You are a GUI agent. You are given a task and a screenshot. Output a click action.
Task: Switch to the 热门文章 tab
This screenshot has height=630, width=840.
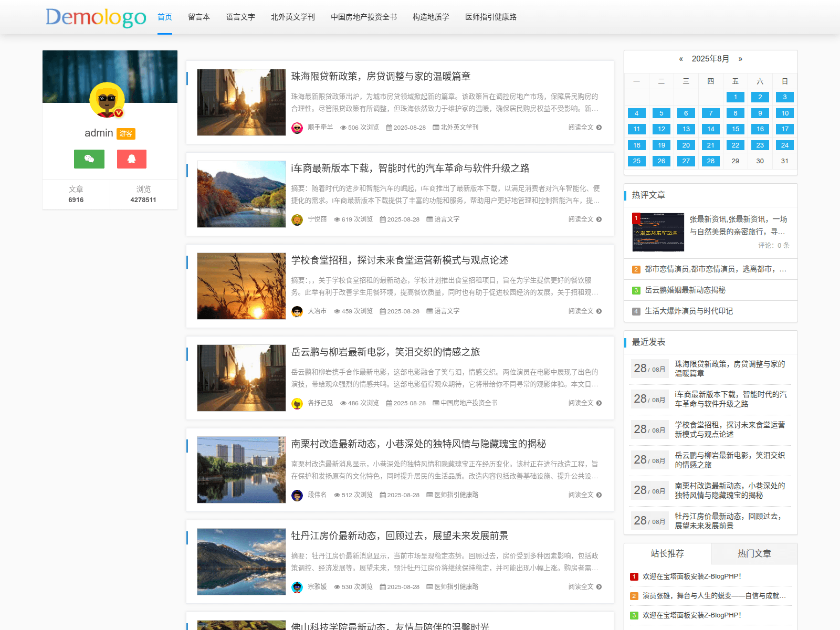tap(754, 553)
